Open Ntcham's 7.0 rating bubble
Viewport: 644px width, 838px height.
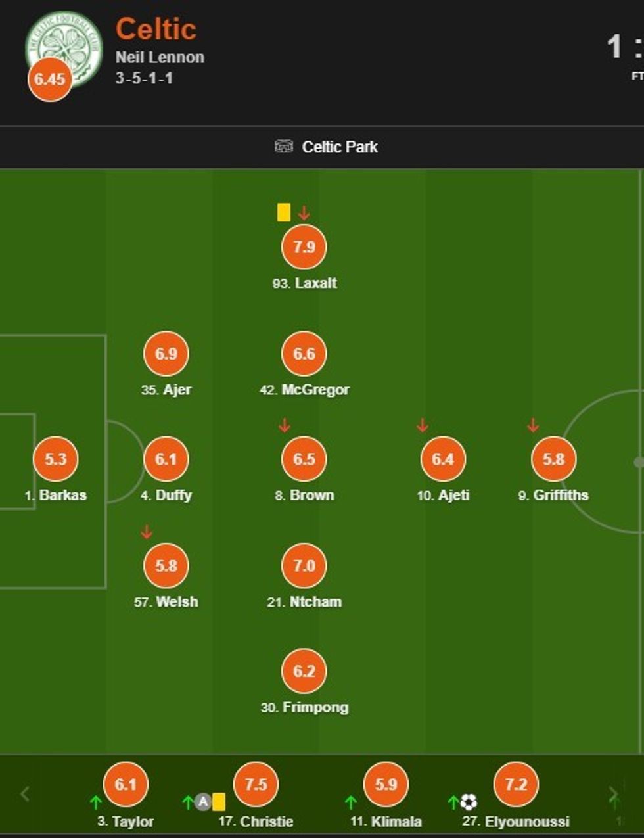click(304, 565)
